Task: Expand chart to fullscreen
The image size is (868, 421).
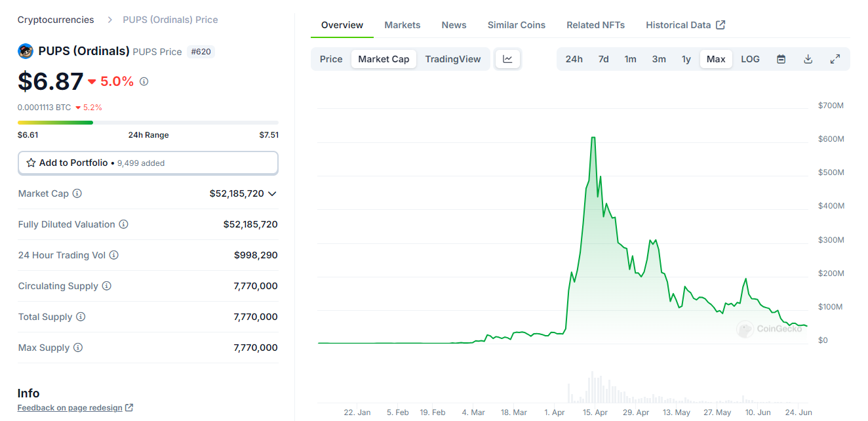Action: point(835,59)
